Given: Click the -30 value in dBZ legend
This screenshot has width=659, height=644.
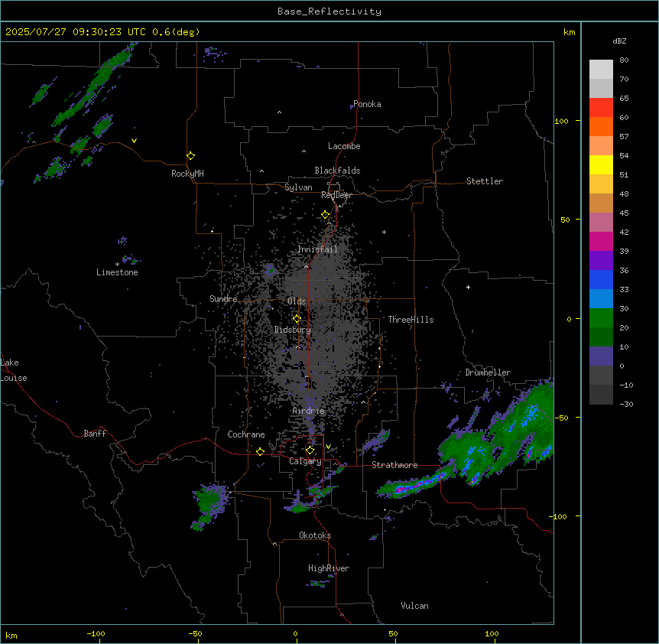Looking at the screenshot, I should click(x=626, y=404).
